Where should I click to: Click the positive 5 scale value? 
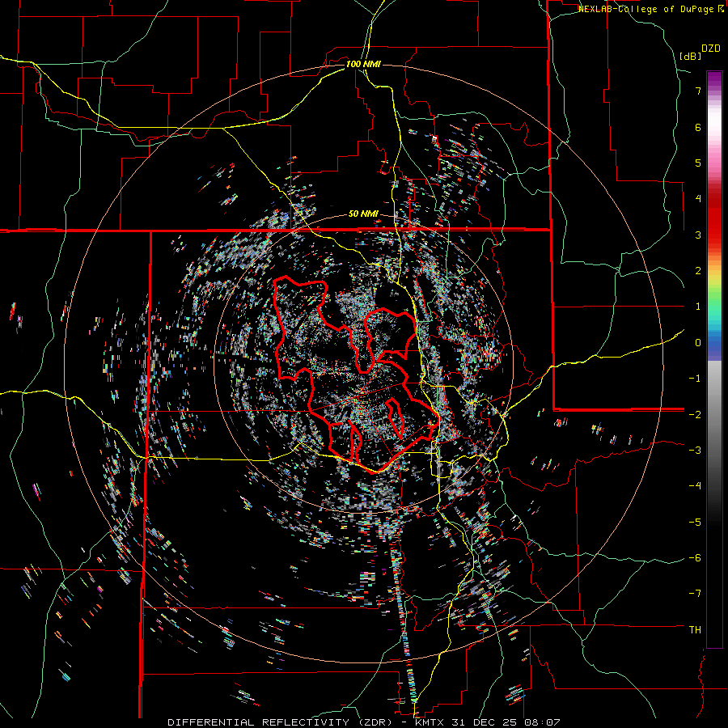point(698,163)
